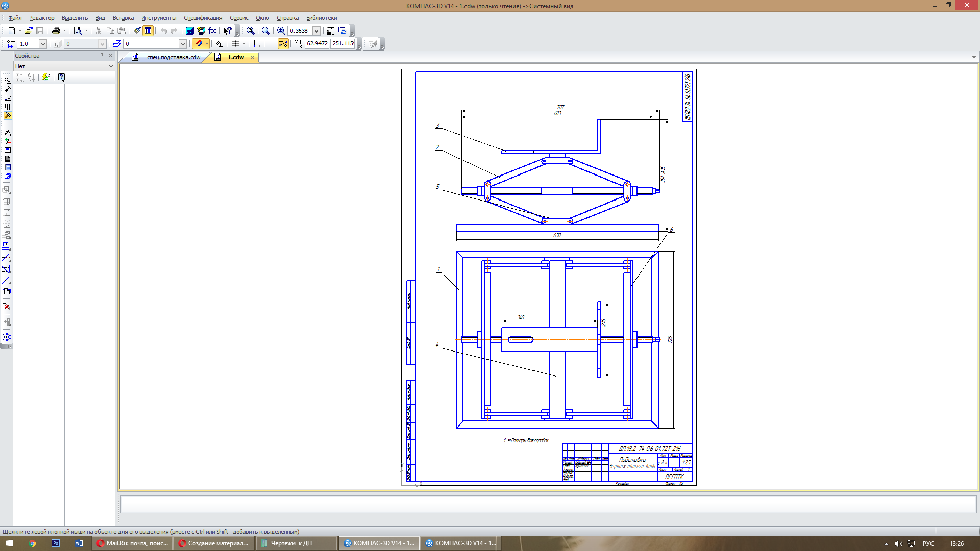The width and height of the screenshot is (980, 551).
Task: Open the layer number dropdown
Action: pyautogui.click(x=183, y=44)
